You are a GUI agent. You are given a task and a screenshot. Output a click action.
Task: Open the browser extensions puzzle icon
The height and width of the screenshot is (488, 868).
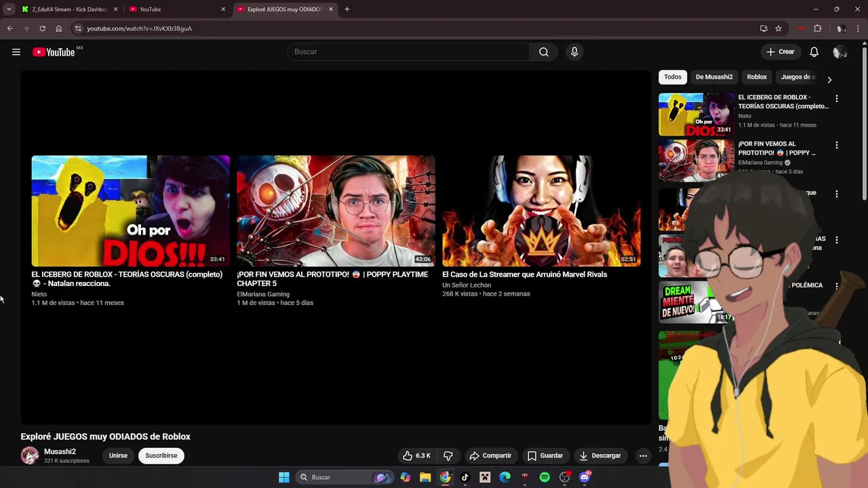point(818,28)
